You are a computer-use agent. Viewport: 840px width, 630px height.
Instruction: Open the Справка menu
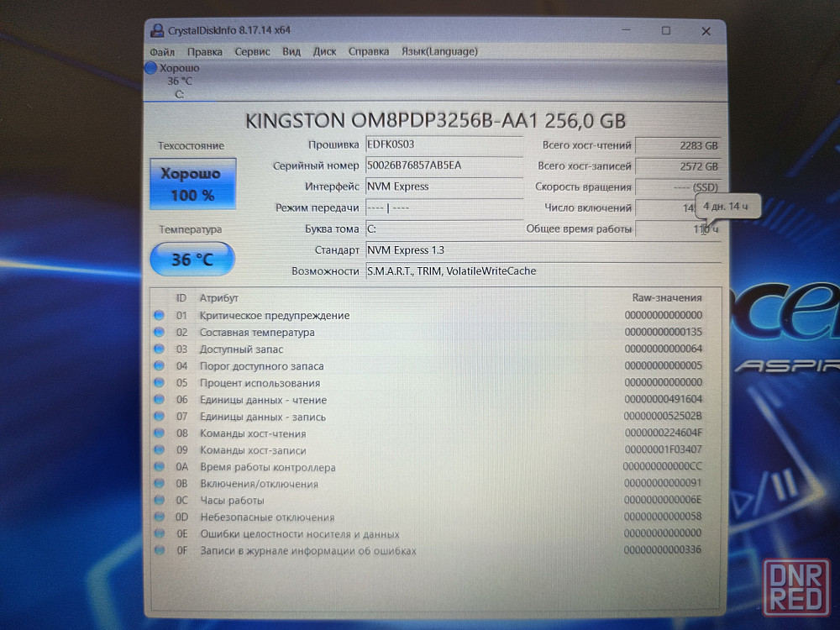click(369, 51)
